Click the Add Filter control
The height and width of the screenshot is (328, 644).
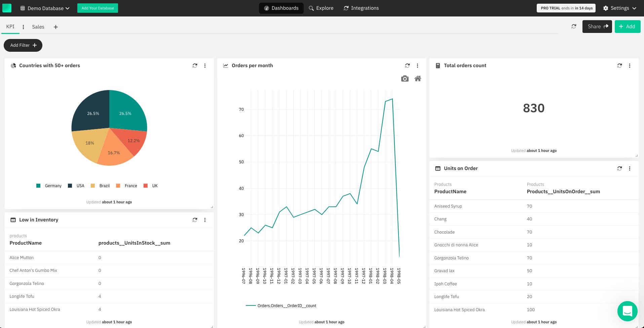click(23, 45)
